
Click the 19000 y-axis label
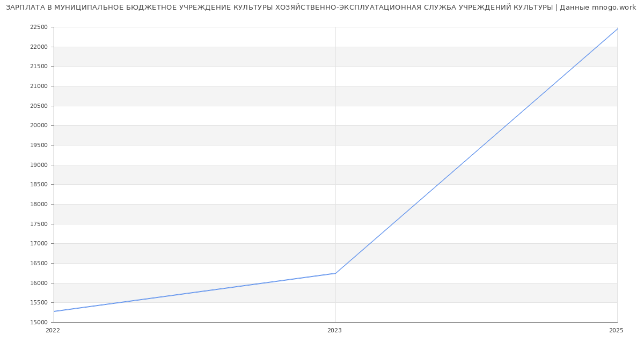(39, 165)
